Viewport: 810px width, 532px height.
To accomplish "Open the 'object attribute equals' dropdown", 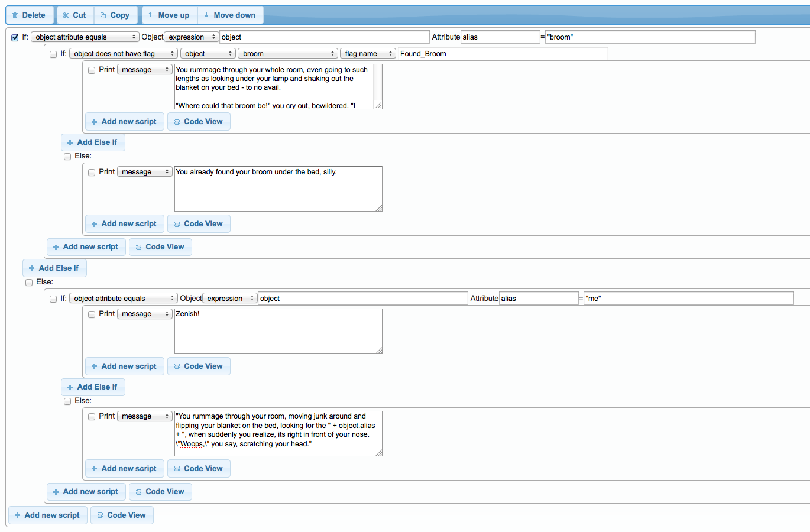I will point(85,37).
